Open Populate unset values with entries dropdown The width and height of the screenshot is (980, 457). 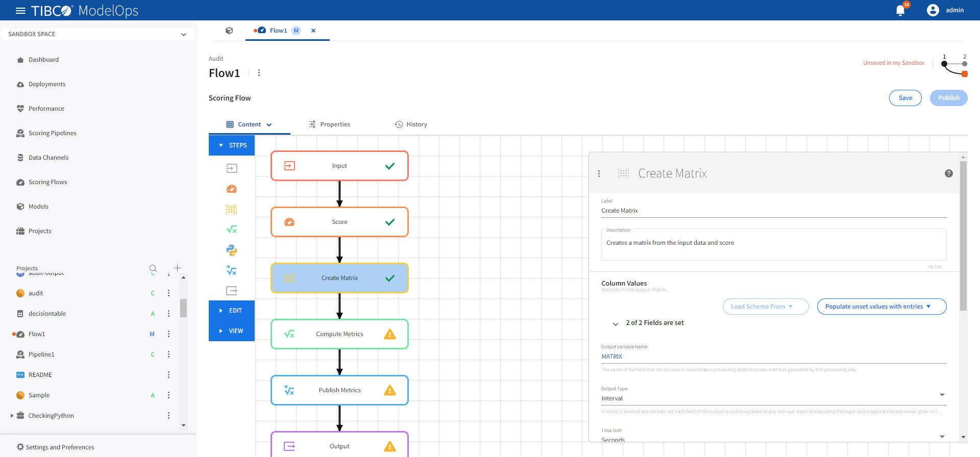tap(881, 307)
